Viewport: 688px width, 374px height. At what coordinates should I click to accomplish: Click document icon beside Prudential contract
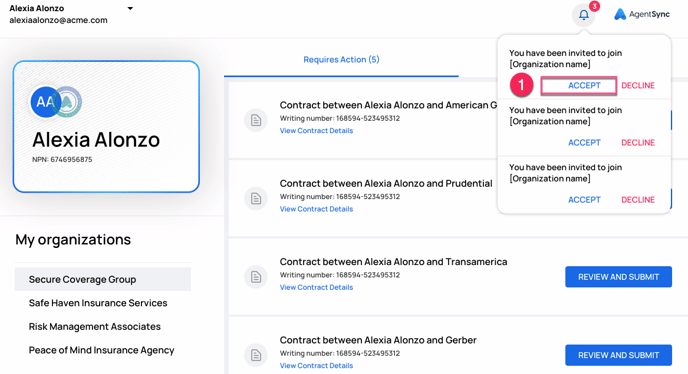(x=256, y=198)
